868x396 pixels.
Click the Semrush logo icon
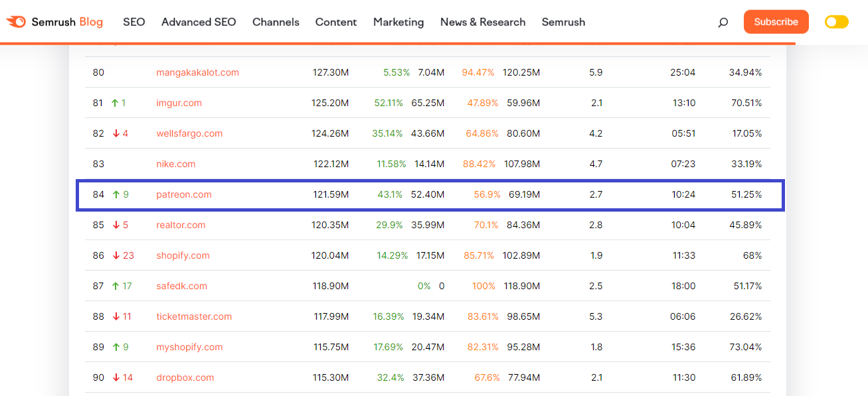pyautogui.click(x=17, y=21)
